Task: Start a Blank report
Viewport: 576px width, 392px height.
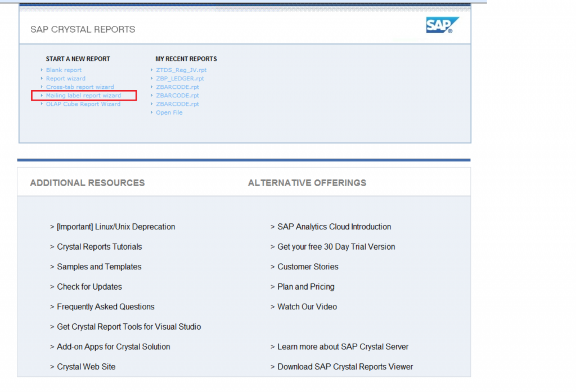Action: click(x=64, y=70)
